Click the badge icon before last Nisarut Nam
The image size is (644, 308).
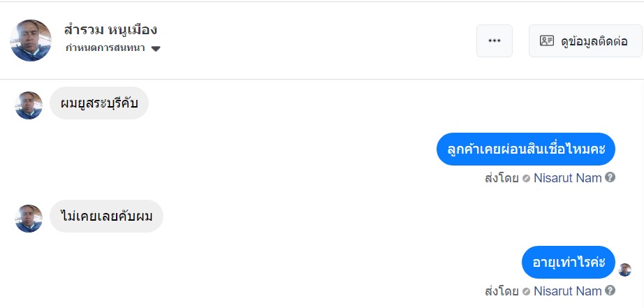[526, 291]
